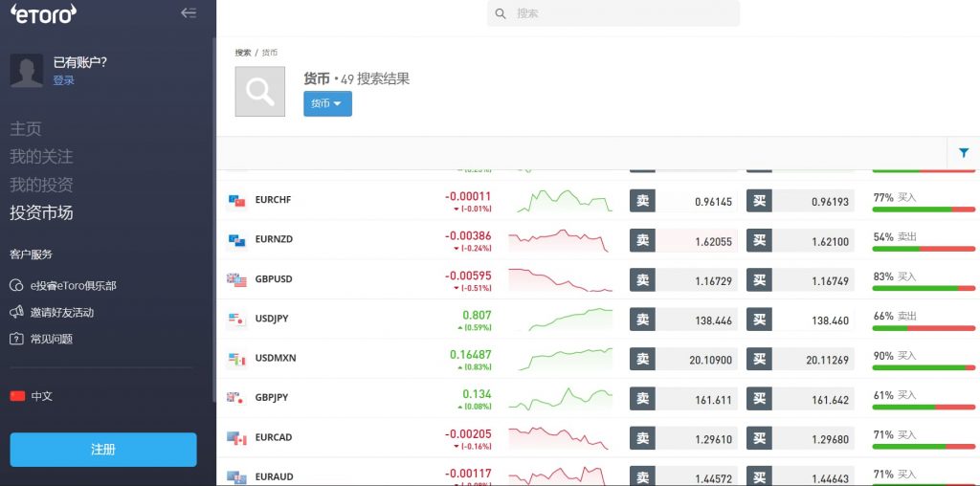Click the USDMXN sell price 20.10900

(x=710, y=360)
